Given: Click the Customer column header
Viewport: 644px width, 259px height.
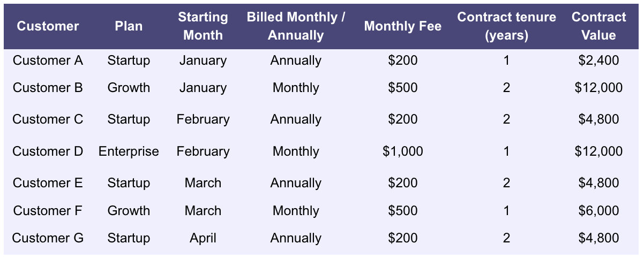Looking at the screenshot, I should [x=48, y=26].
